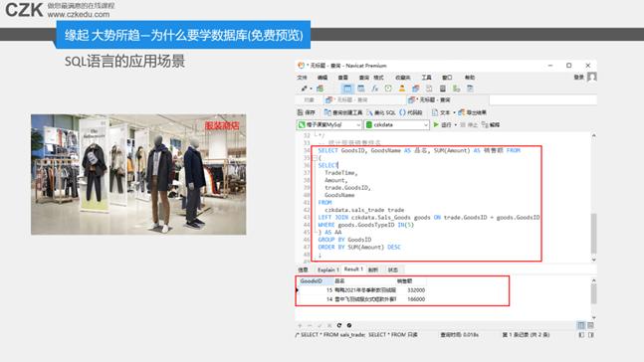Switch to the 信息 message tab
The width and height of the screenshot is (644, 362).
[304, 271]
